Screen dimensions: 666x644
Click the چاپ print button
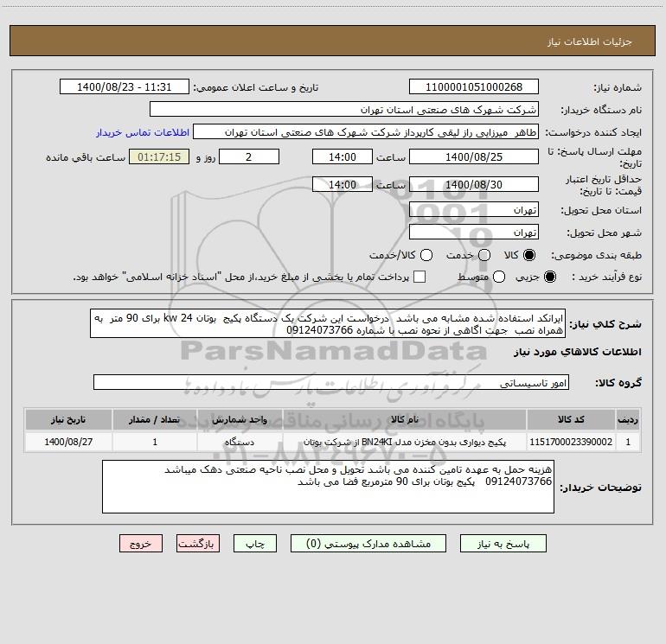click(x=255, y=544)
